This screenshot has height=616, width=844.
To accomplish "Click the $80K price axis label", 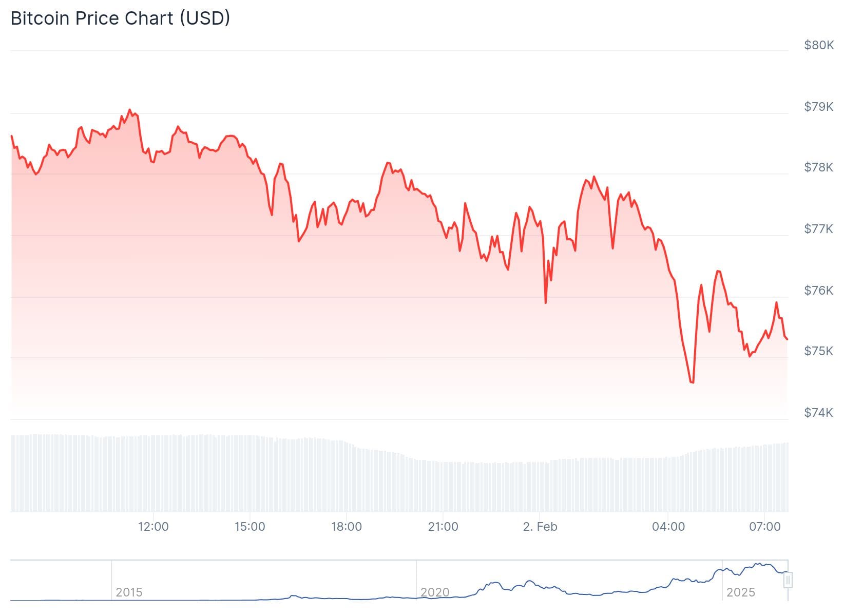I will coord(818,45).
